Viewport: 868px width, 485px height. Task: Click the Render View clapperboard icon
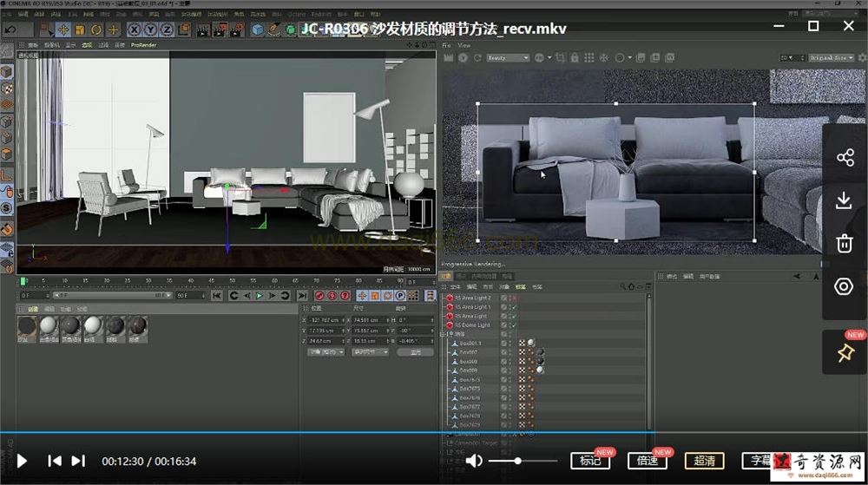tap(203, 29)
